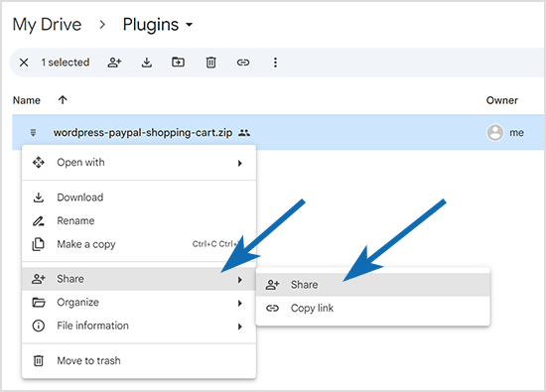Click the download icon in selection toolbar
Screen dimensions: 546x392
pos(147,63)
